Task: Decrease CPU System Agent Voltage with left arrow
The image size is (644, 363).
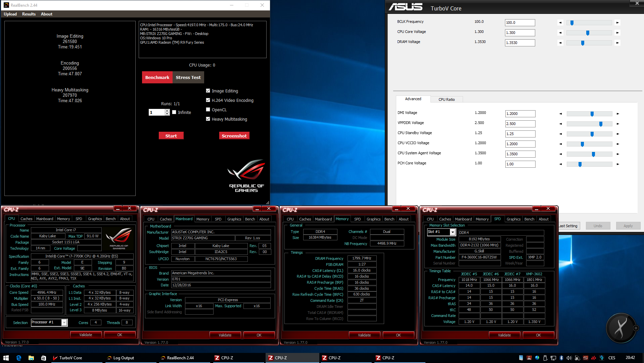Action: pyautogui.click(x=560, y=154)
